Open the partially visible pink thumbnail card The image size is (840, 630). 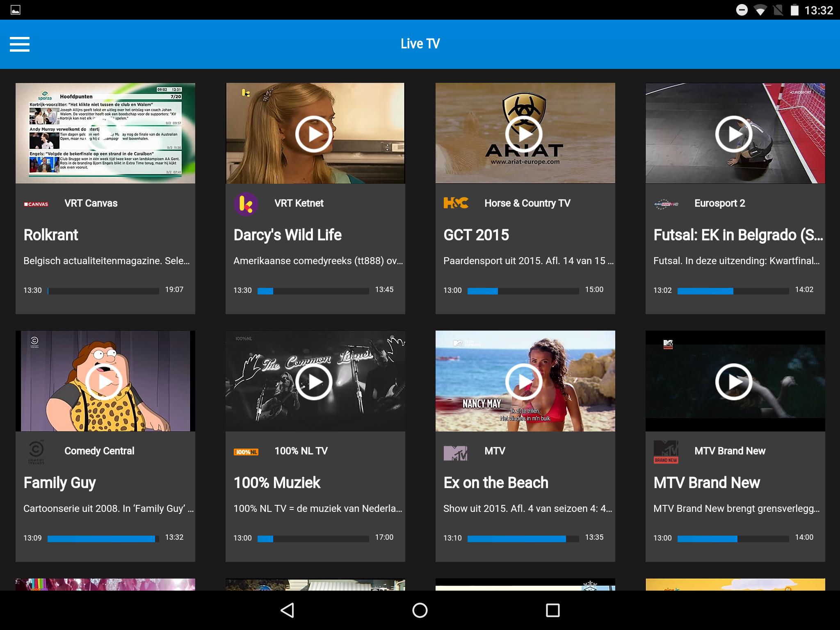tap(105, 584)
